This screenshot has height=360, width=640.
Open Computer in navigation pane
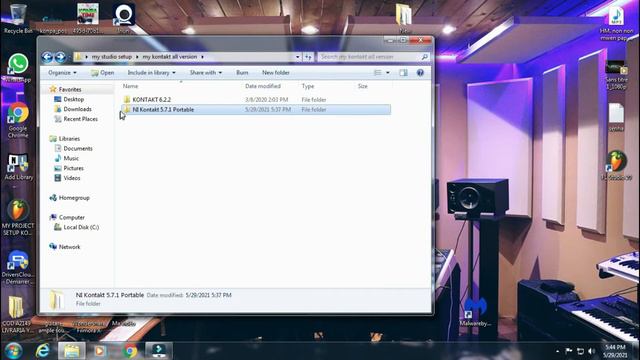[71, 218]
